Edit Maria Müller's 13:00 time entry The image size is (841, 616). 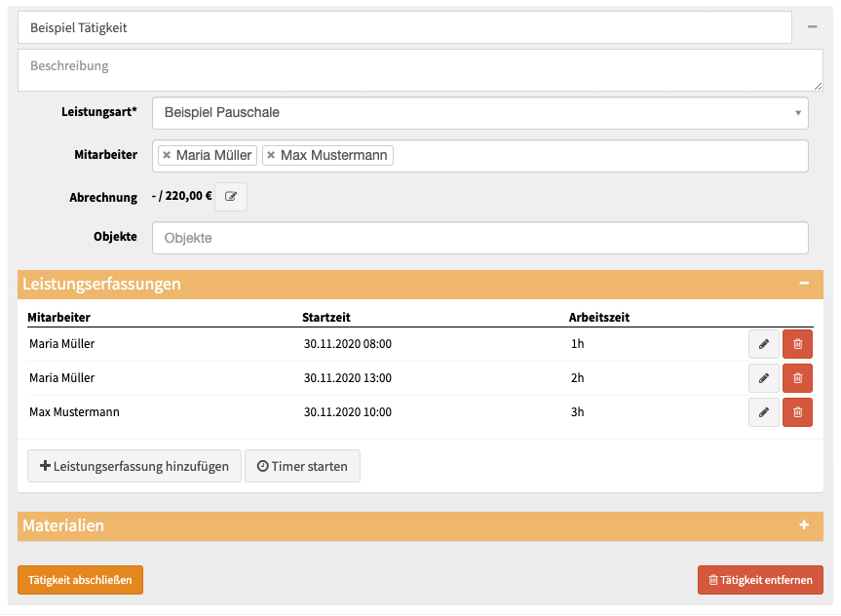tap(763, 378)
